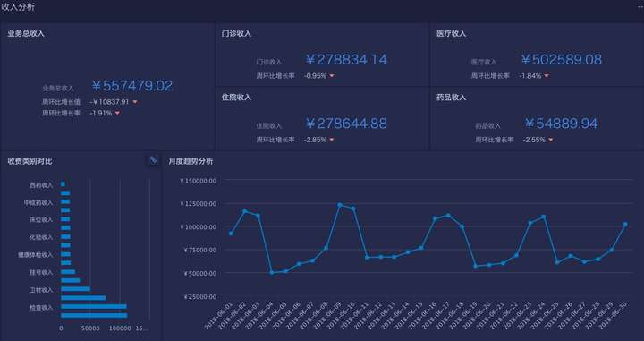Click the 收费类别对比 chart title
644x341 pixels.
[30, 161]
